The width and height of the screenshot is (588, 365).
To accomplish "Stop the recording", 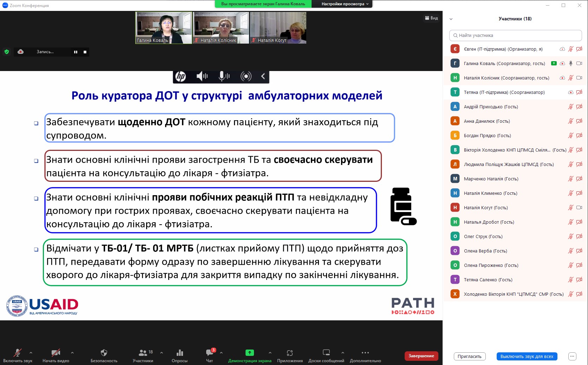I will 85,52.
